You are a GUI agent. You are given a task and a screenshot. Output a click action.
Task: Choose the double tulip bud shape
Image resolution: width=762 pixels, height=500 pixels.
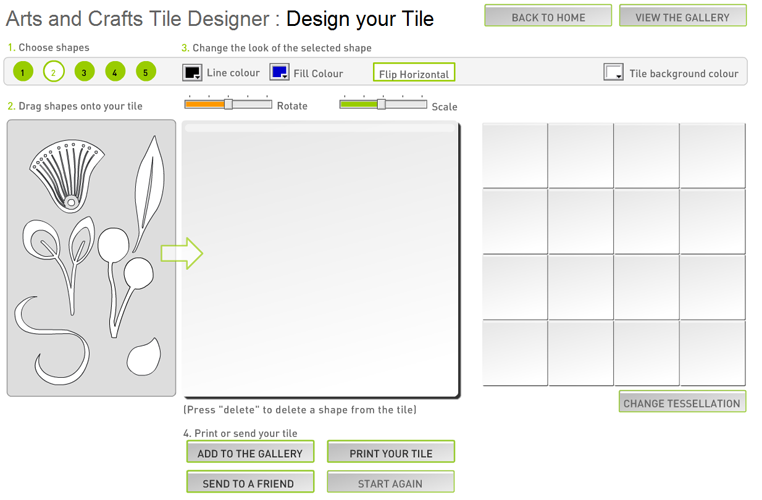pos(59,265)
